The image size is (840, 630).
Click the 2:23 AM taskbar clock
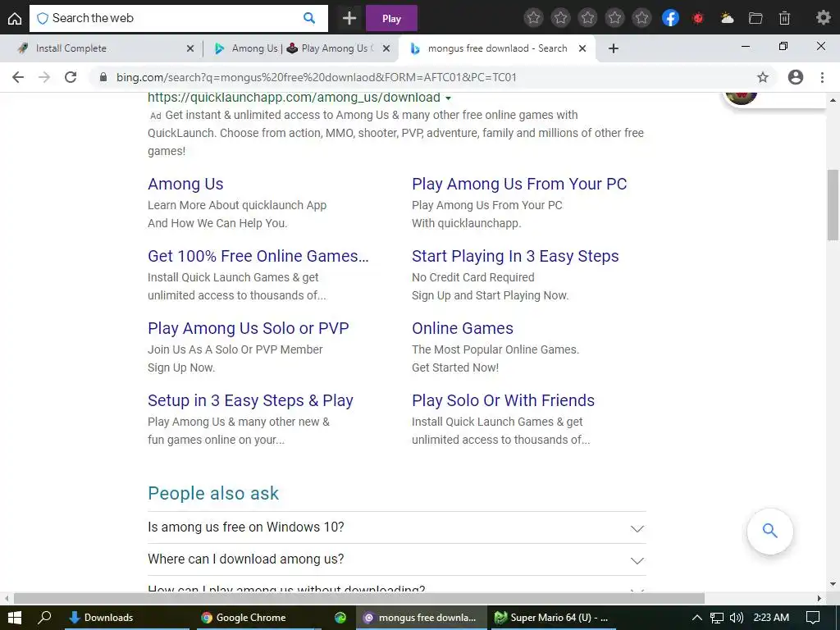point(771,618)
